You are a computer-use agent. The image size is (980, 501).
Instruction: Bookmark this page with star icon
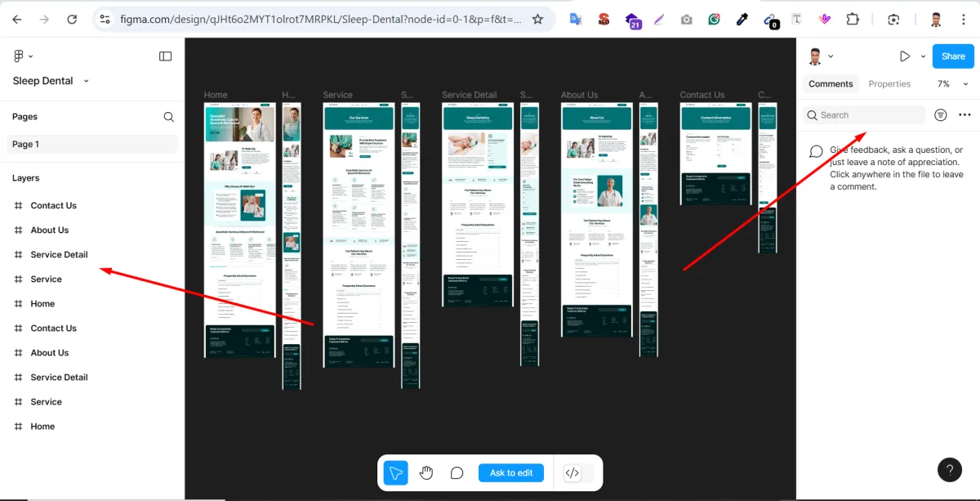(x=537, y=19)
